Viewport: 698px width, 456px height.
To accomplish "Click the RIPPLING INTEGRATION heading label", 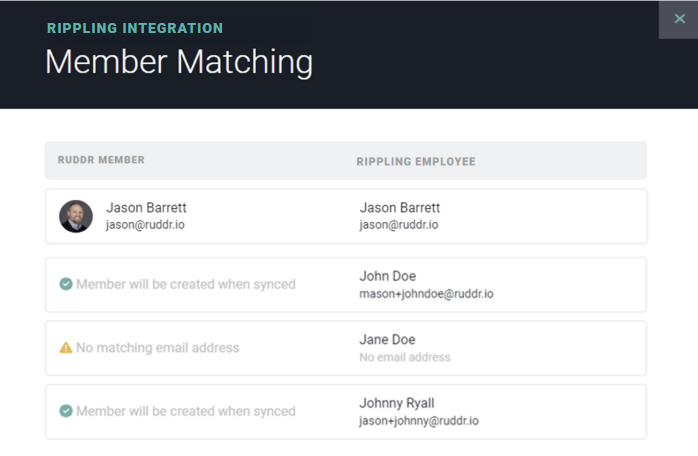I will pyautogui.click(x=135, y=28).
